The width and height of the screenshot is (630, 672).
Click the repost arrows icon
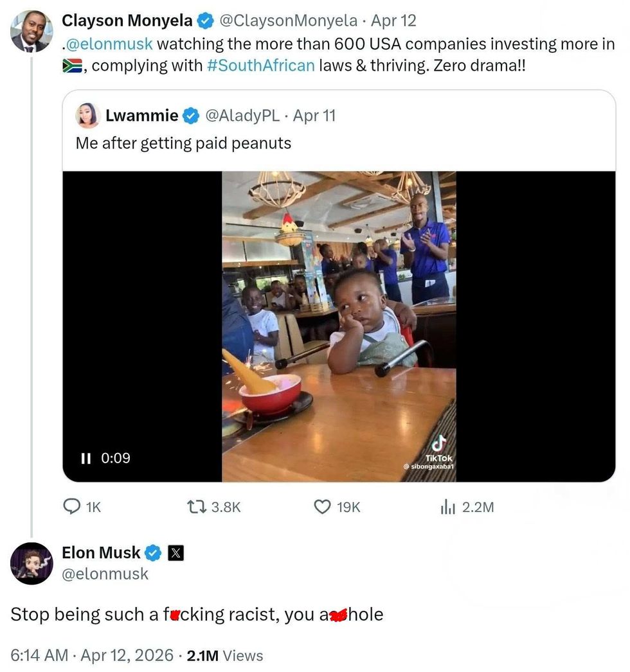coord(194,507)
